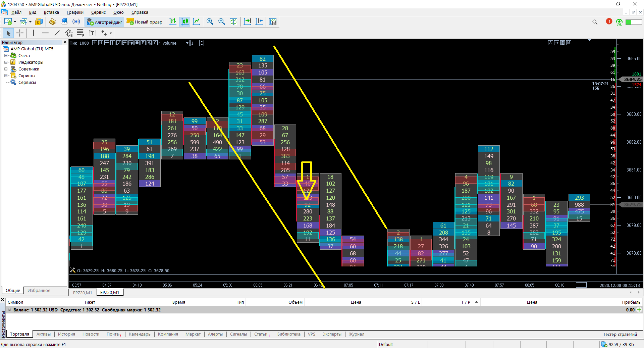
Task: Select the horizontal line drawing tool
Action: click(x=45, y=33)
